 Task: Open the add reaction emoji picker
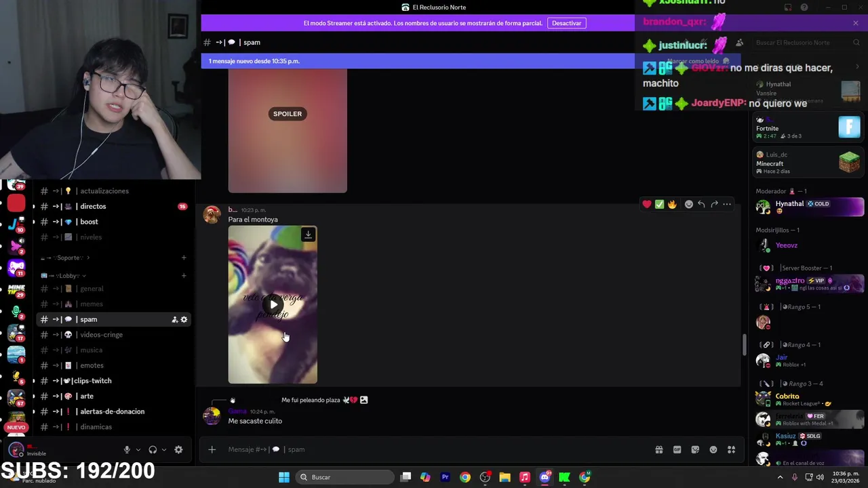pyautogui.click(x=689, y=204)
